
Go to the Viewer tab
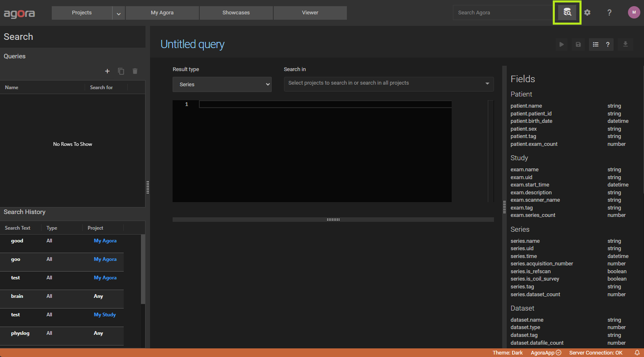click(310, 13)
